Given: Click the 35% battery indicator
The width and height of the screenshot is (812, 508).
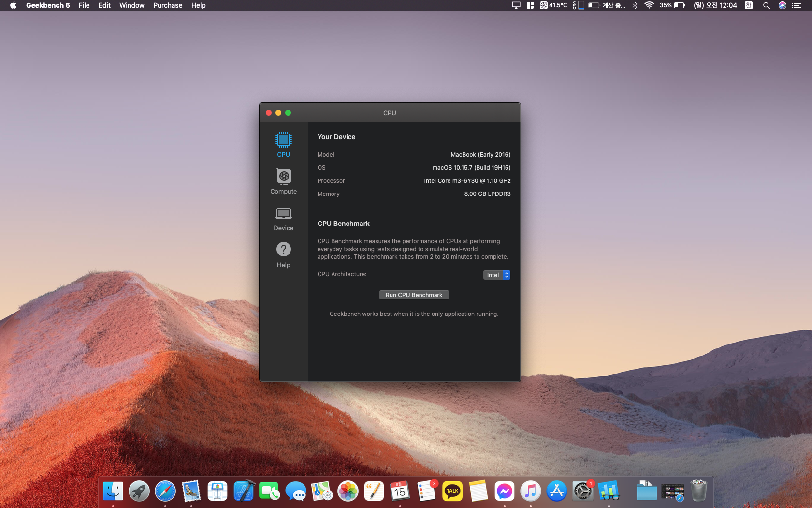Looking at the screenshot, I should [x=672, y=5].
